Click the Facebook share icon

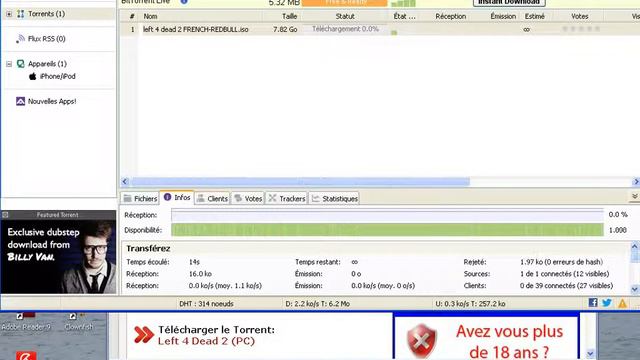[593, 302]
